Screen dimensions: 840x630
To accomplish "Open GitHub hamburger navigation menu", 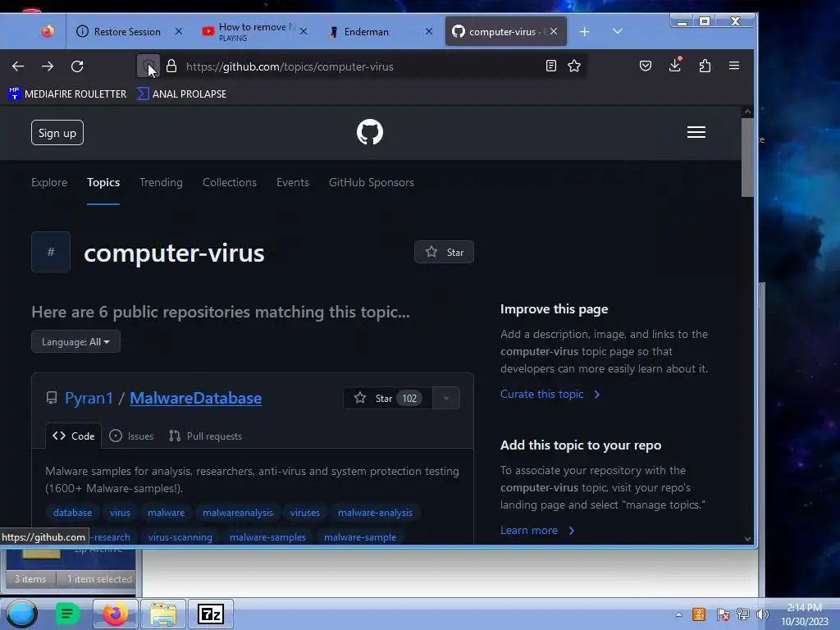I will click(x=696, y=132).
